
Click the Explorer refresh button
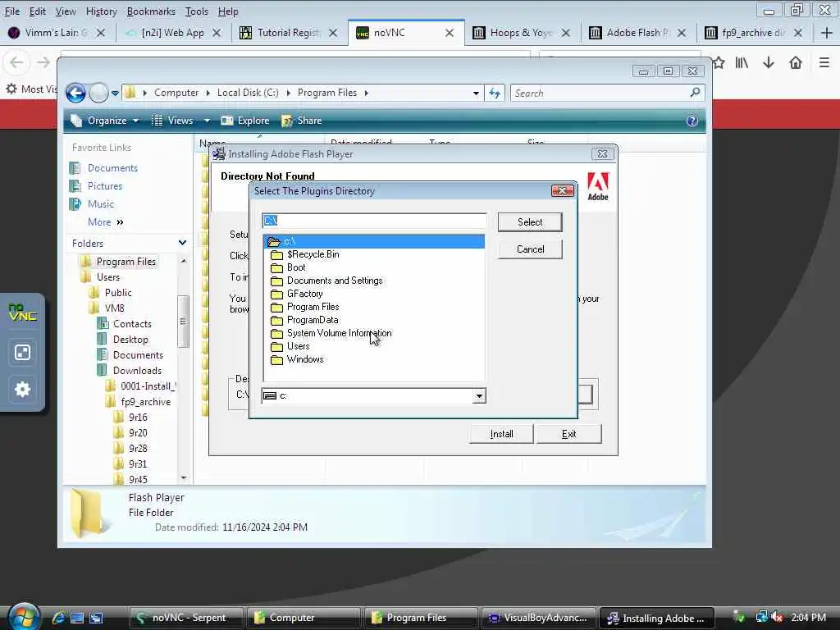495,94
